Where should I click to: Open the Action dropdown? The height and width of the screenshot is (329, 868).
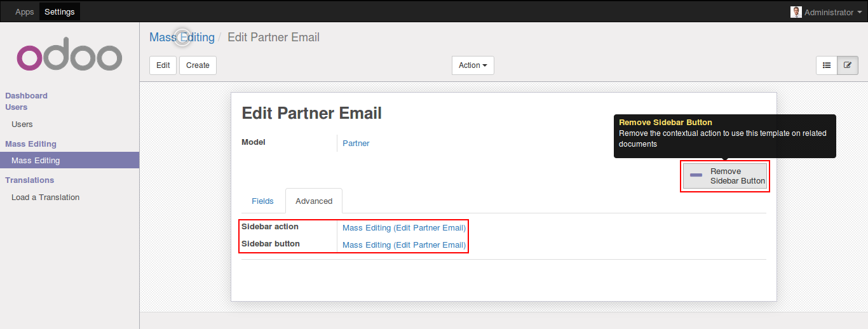pyautogui.click(x=473, y=65)
